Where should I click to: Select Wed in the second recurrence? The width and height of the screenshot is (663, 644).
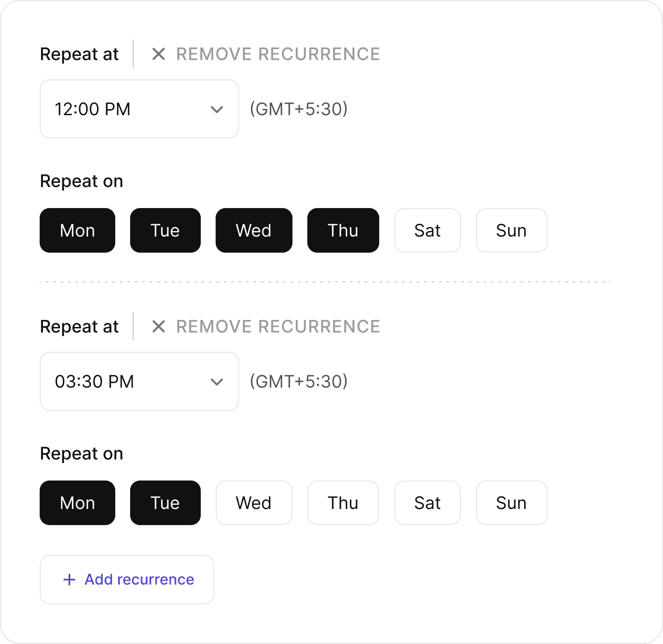pos(254,503)
